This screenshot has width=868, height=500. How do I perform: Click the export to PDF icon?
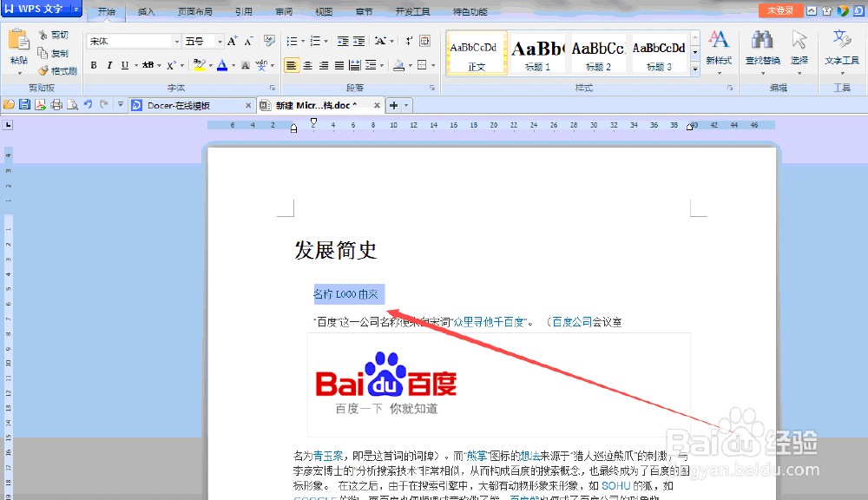point(41,105)
